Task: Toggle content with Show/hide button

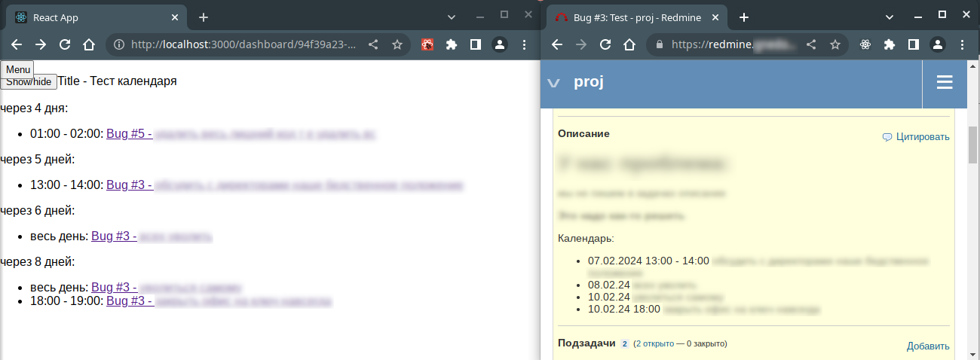Action: [29, 82]
